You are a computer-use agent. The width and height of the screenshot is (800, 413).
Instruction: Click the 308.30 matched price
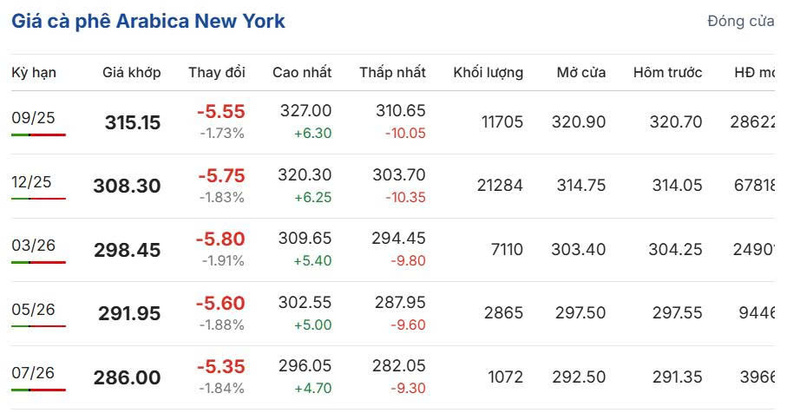coord(126,186)
